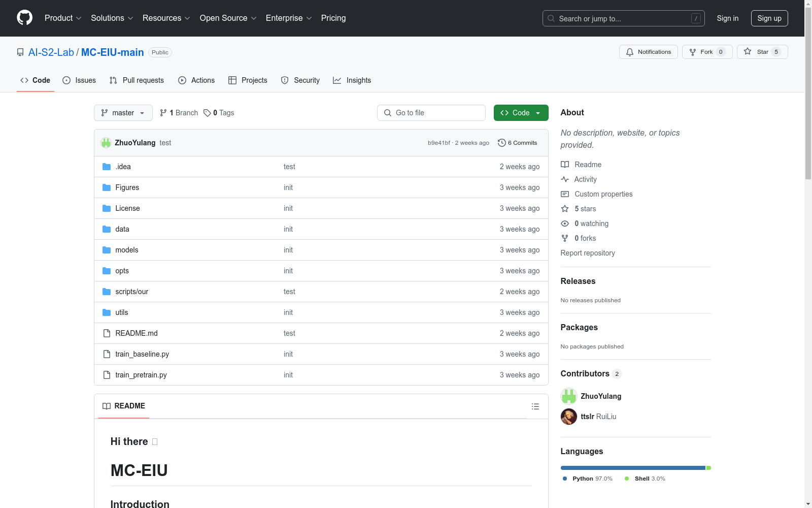
Task: Click ZhuoYulang's avatar in the commit header
Action: [106, 143]
